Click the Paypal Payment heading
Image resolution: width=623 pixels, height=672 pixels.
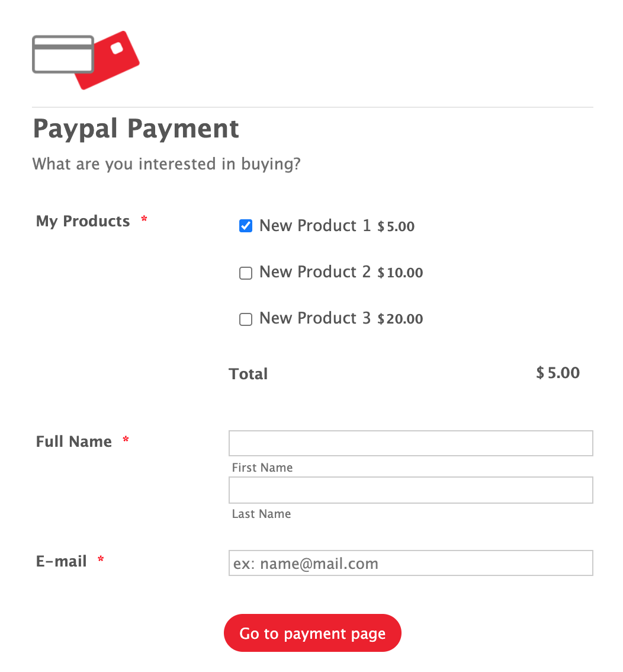point(136,129)
